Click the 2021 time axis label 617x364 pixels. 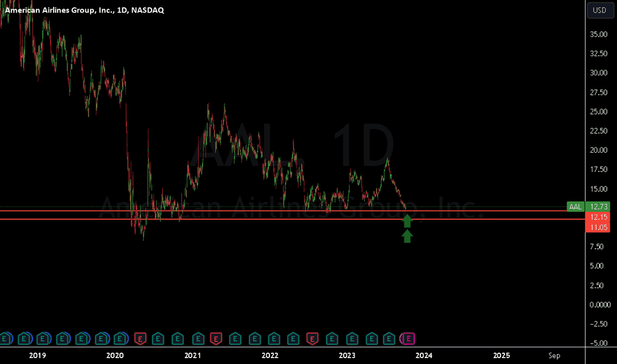(x=193, y=355)
